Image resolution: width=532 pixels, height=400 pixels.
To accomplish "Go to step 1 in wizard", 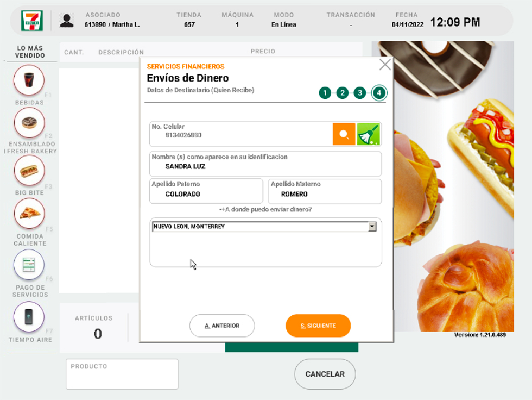I will point(325,93).
